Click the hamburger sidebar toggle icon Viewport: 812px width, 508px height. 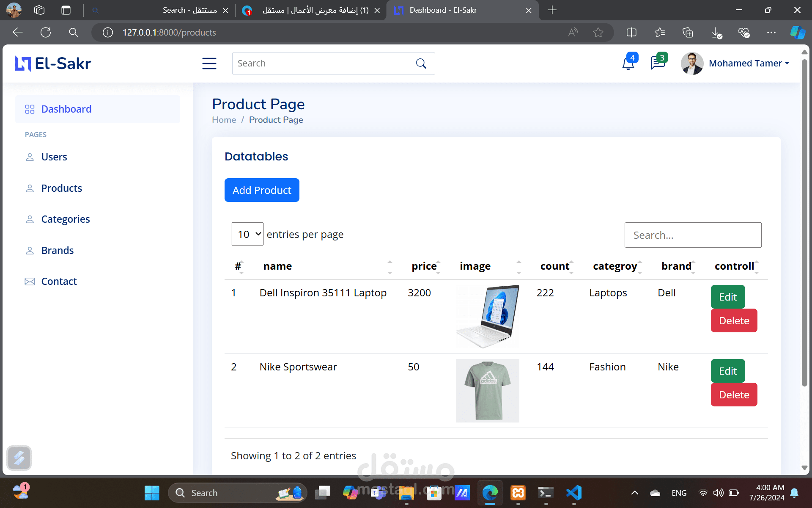pyautogui.click(x=209, y=63)
